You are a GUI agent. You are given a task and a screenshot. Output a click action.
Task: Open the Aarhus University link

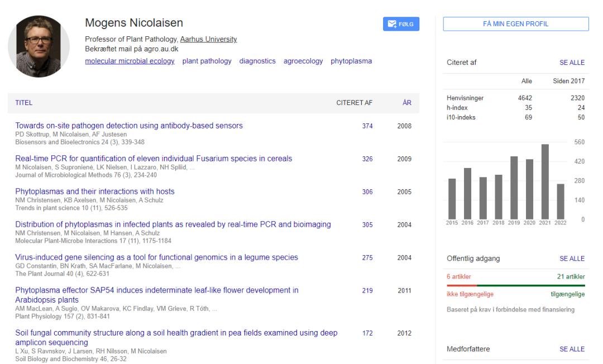[208, 40]
